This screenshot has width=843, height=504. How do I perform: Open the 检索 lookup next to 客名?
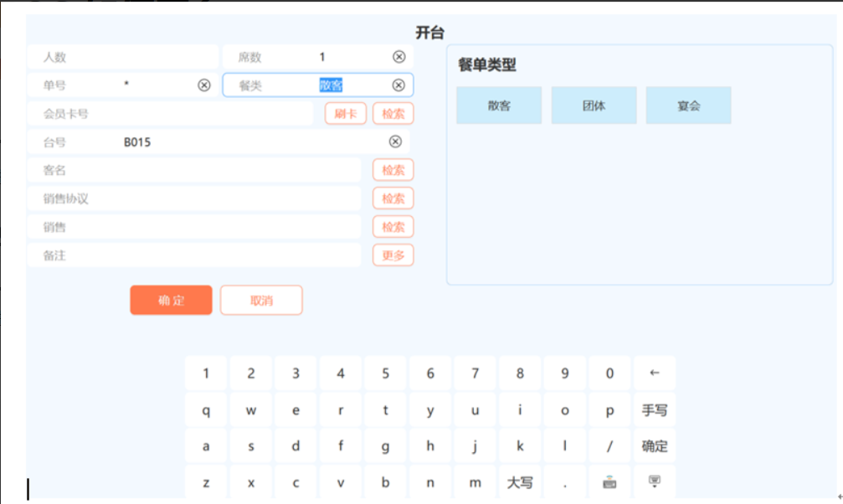click(393, 170)
